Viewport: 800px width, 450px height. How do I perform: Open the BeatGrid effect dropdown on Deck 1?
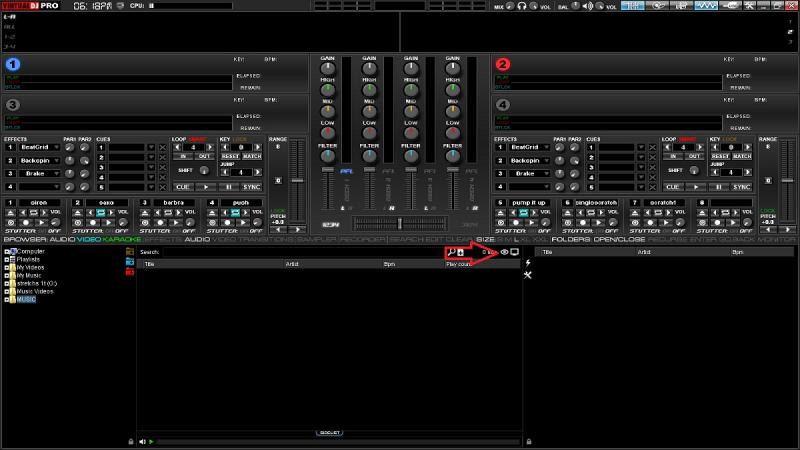(39, 147)
